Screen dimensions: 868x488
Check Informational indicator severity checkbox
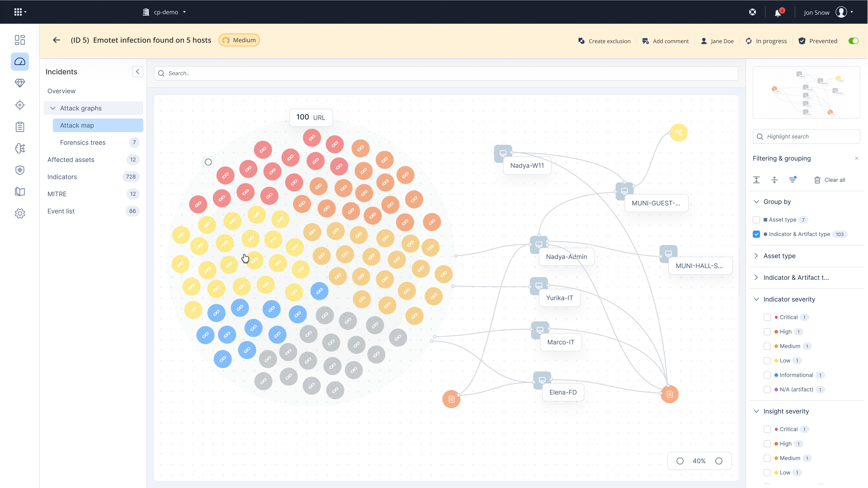767,375
